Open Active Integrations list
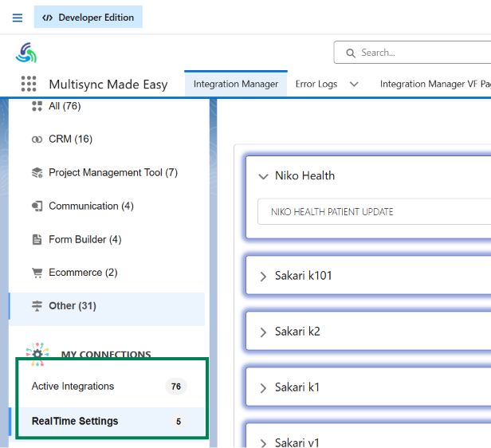Image resolution: width=491 pixels, height=448 pixels. pyautogui.click(x=73, y=387)
